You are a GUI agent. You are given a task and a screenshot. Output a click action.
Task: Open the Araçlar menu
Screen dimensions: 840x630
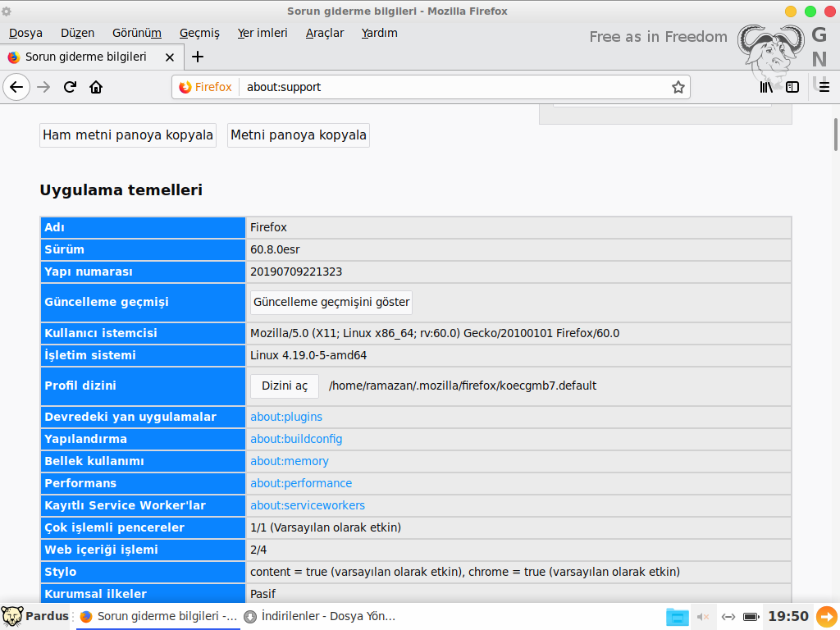click(x=325, y=33)
